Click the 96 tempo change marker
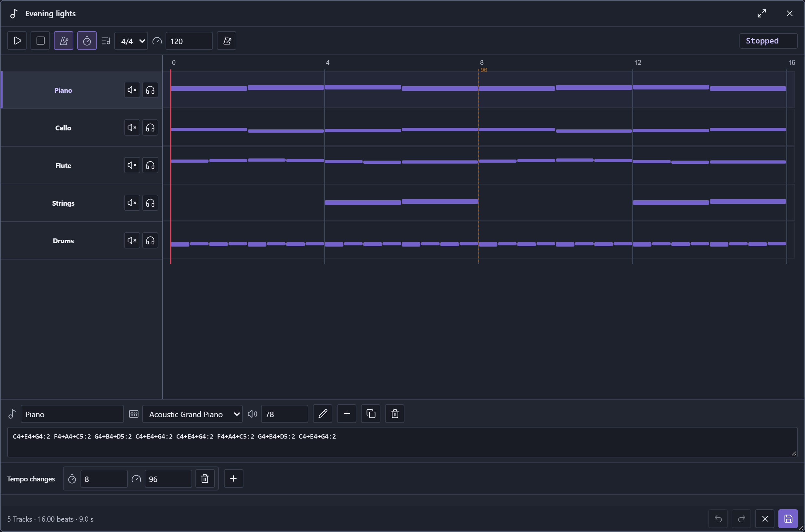Image resolution: width=805 pixels, height=532 pixels. [484, 70]
